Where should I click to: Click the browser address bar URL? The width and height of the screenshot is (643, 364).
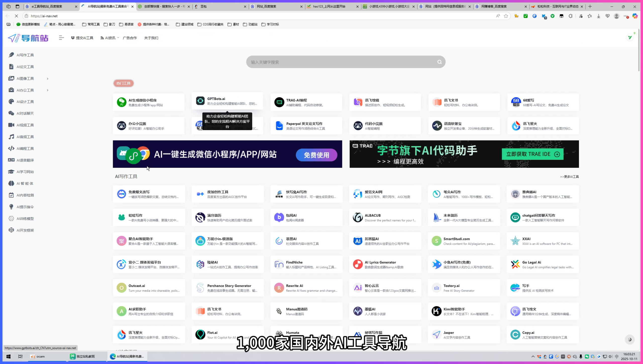coord(44,16)
